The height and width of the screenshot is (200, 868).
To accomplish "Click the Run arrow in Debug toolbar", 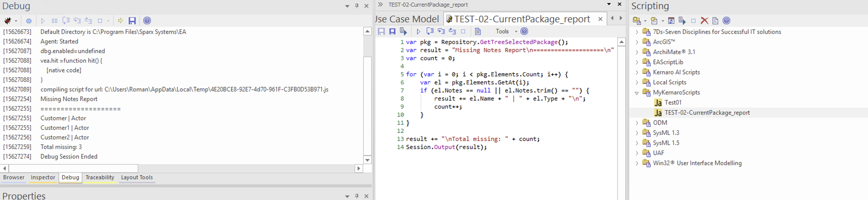I will [x=43, y=21].
